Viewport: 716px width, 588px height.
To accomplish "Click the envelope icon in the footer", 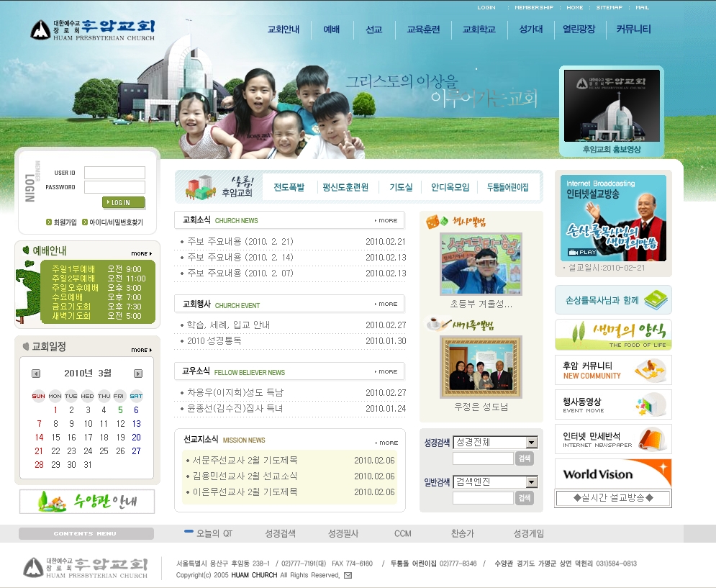I will tap(348, 575).
